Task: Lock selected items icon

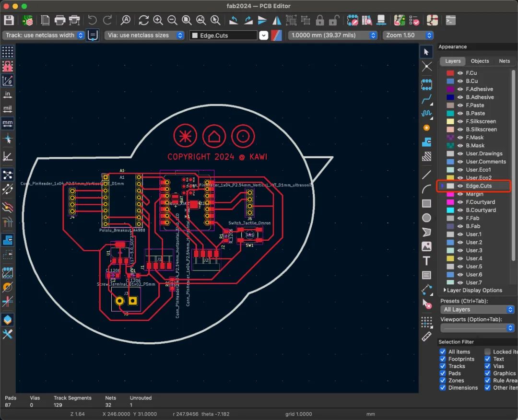Action: pyautogui.click(x=320, y=21)
